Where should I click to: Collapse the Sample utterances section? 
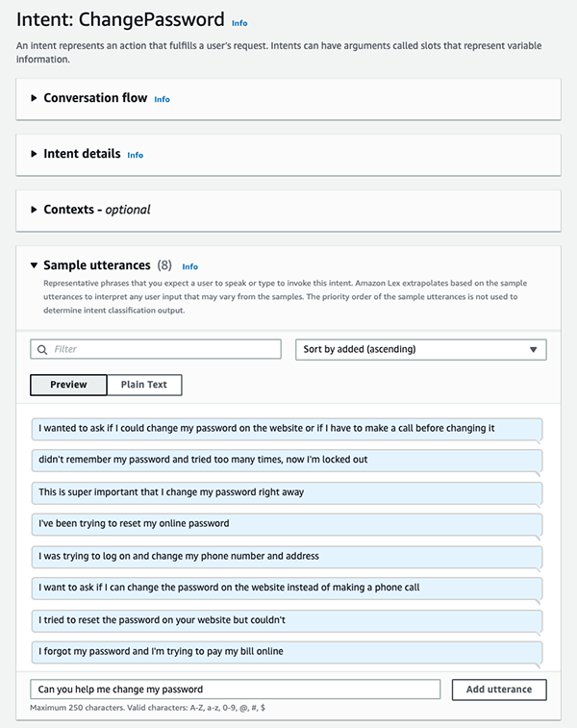pyautogui.click(x=36, y=265)
